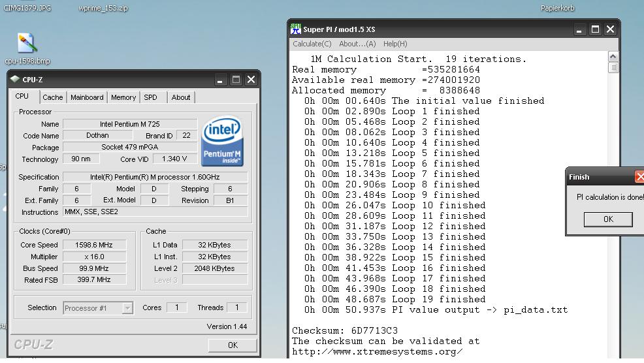Switch to the SPD tab in CPU-Z
This screenshot has height=363, width=644.
(150, 97)
